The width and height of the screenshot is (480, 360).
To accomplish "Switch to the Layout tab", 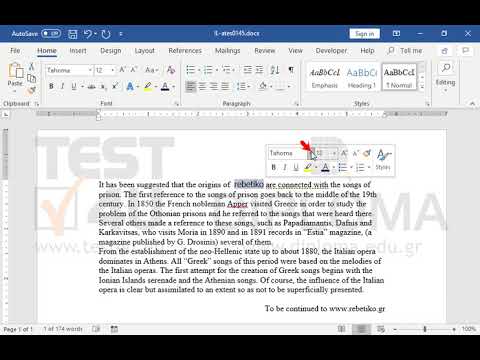I will pos(144,51).
